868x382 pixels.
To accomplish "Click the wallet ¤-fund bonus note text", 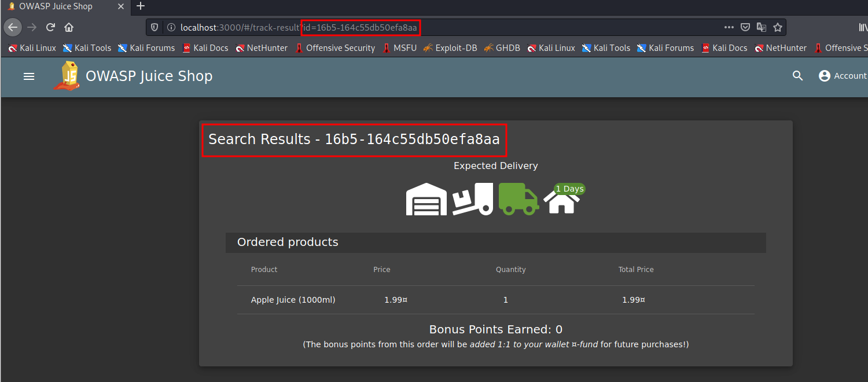I will coord(496,344).
